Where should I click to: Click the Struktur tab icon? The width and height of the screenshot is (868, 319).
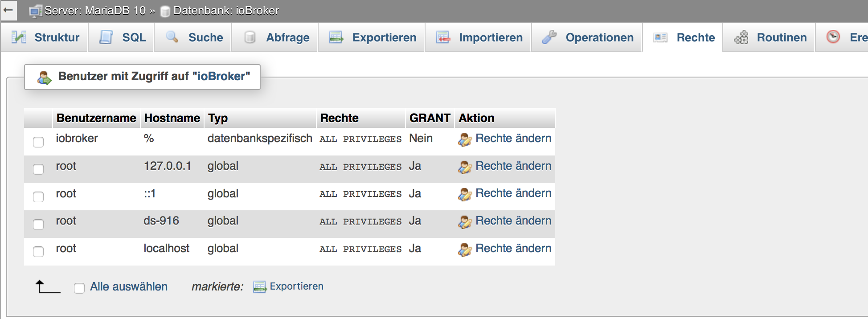point(19,37)
